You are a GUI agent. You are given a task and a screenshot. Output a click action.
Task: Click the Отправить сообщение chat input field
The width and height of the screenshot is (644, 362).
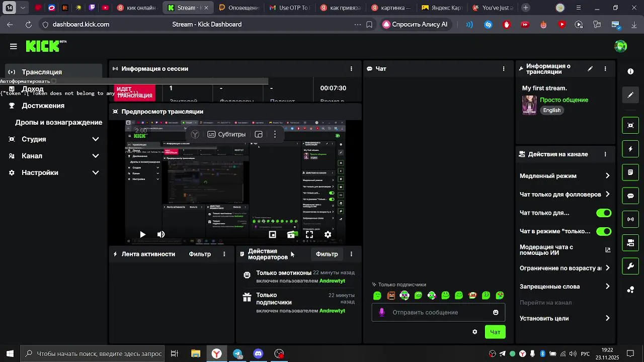pyautogui.click(x=438, y=312)
